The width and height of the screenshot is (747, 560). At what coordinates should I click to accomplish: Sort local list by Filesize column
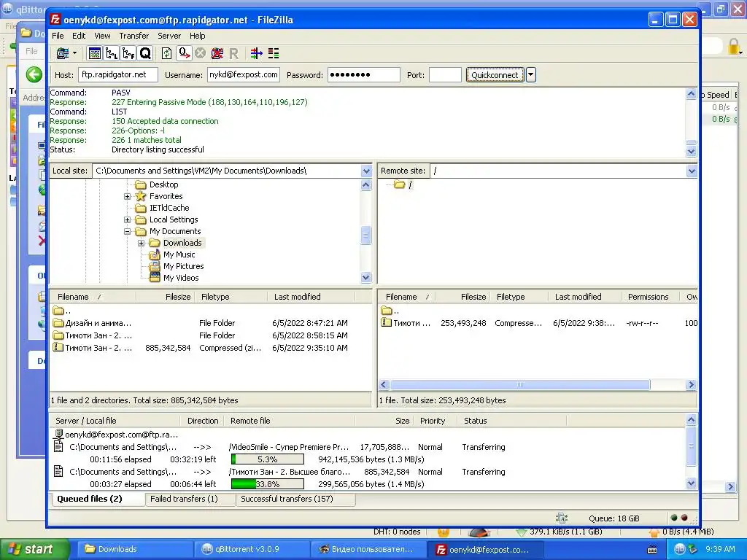click(165, 297)
